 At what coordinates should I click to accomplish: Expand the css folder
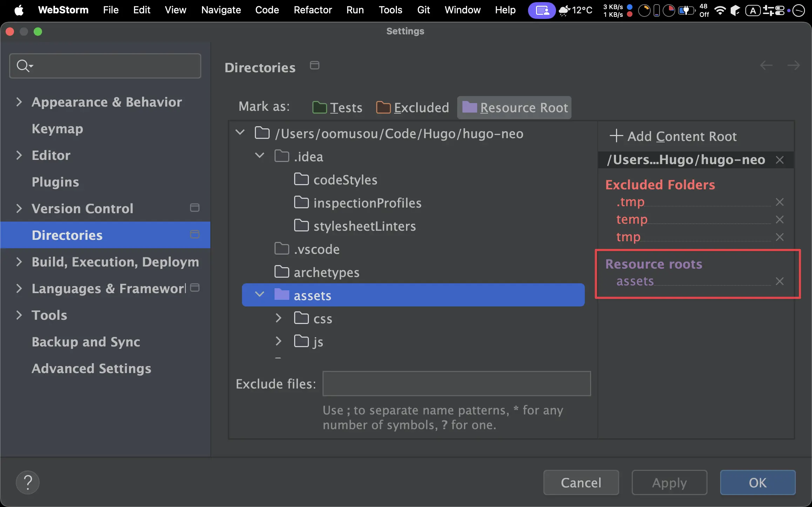pos(278,318)
